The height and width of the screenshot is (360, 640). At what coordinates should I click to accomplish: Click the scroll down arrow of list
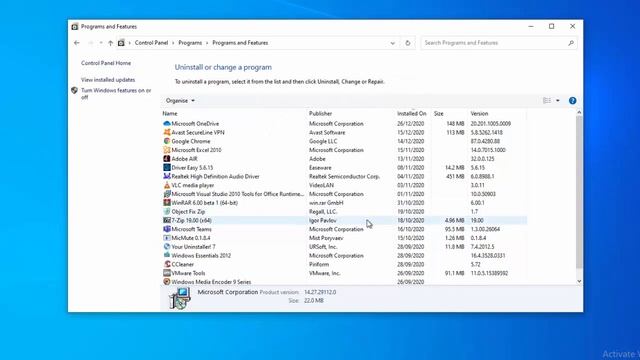[x=579, y=281]
